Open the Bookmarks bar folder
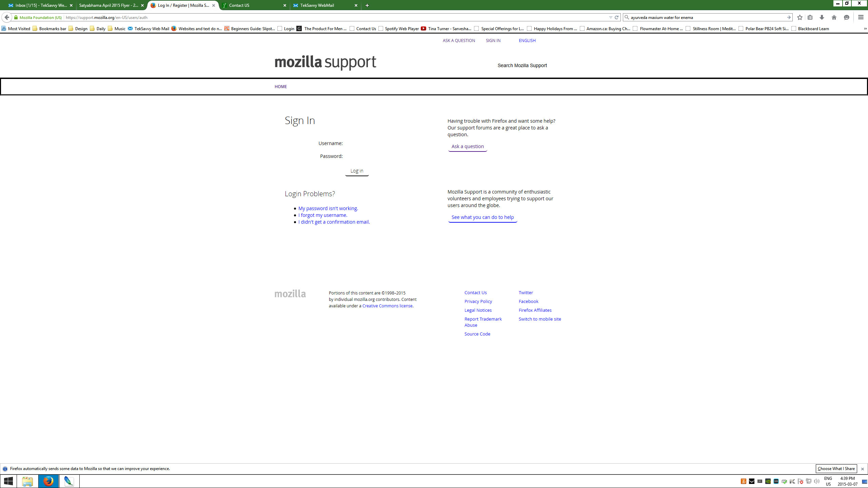 pos(49,28)
